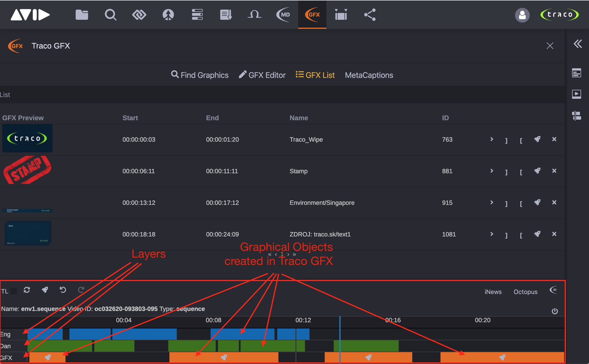Click rocket icon for Stamp row
Viewport: 589px width, 364px height.
click(x=537, y=171)
